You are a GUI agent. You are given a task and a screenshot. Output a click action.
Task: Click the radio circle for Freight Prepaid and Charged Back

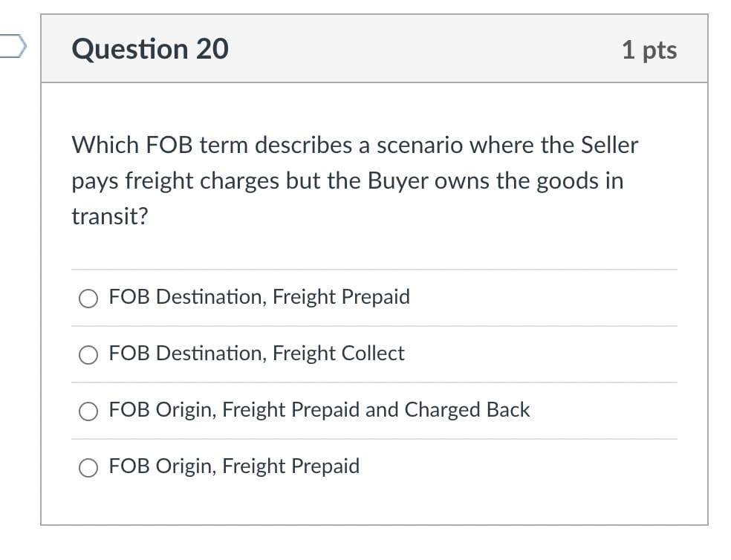point(88,411)
